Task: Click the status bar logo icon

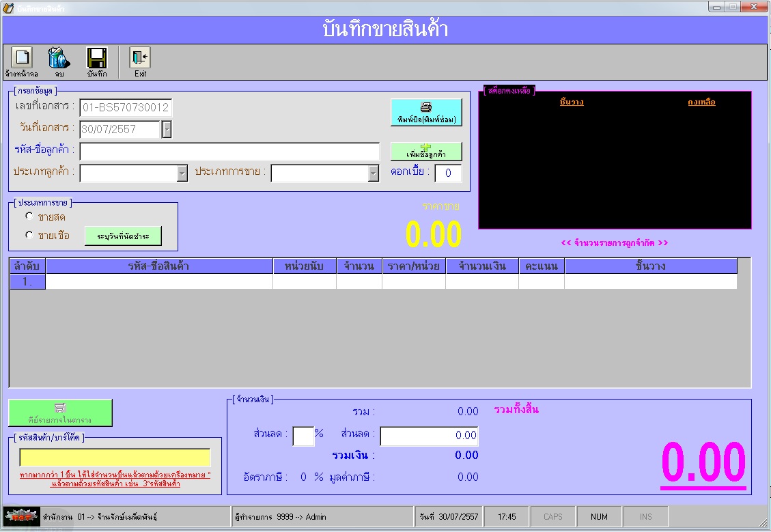Action: (x=22, y=517)
